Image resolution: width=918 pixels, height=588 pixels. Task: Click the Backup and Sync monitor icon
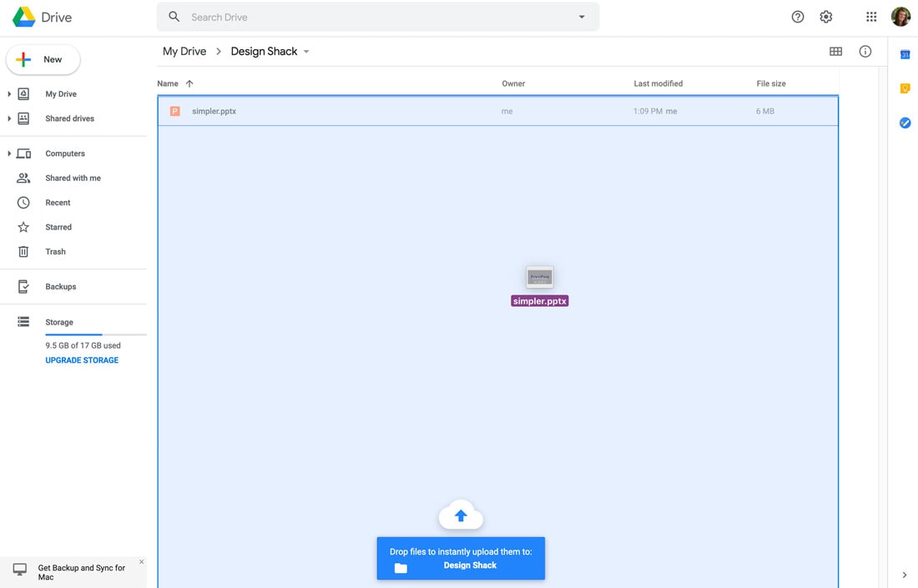click(x=20, y=570)
